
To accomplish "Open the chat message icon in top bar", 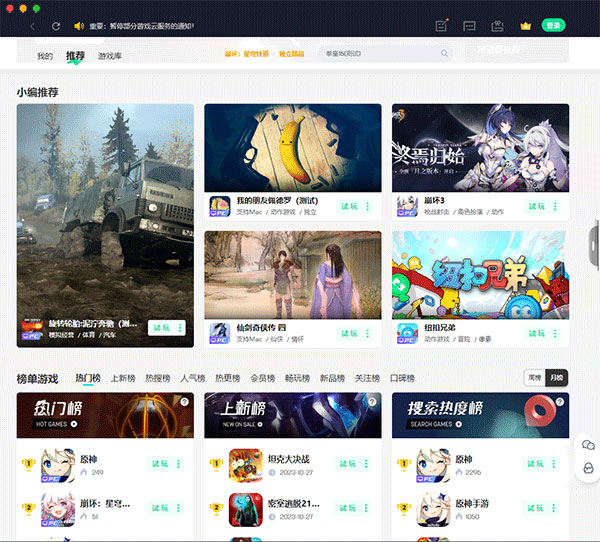I will click(x=470, y=26).
